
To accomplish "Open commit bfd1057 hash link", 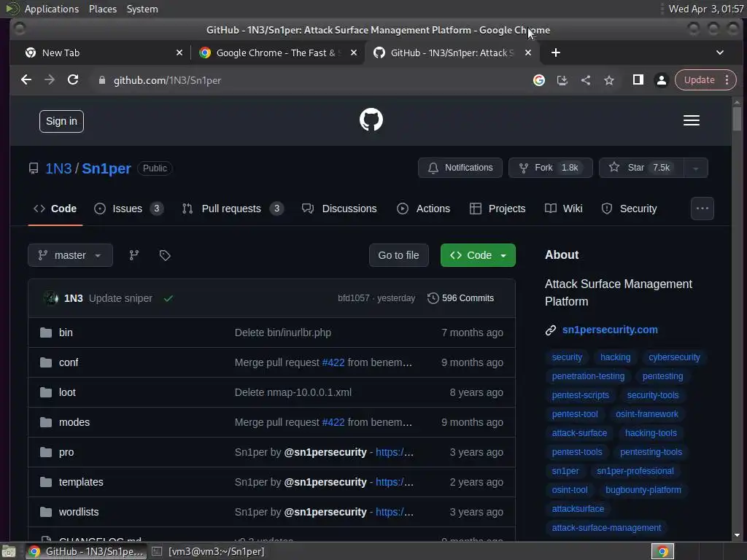I will point(354,298).
